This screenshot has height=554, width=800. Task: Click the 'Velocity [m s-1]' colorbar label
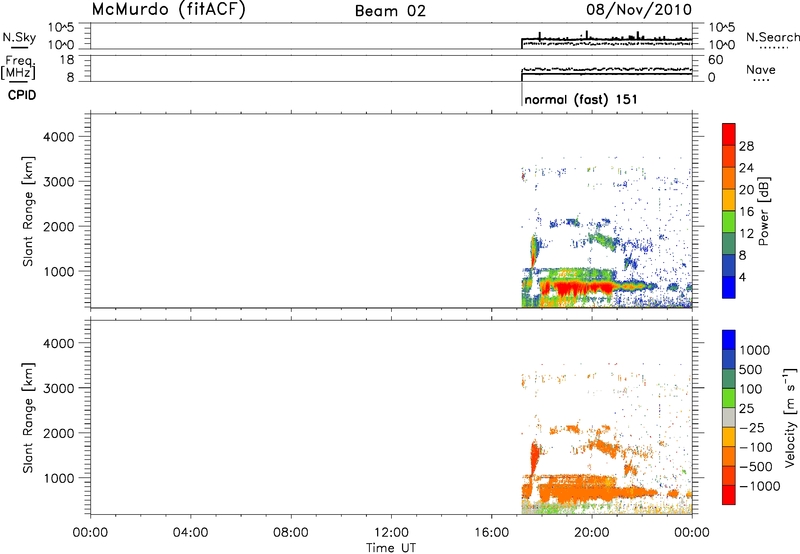(790, 417)
